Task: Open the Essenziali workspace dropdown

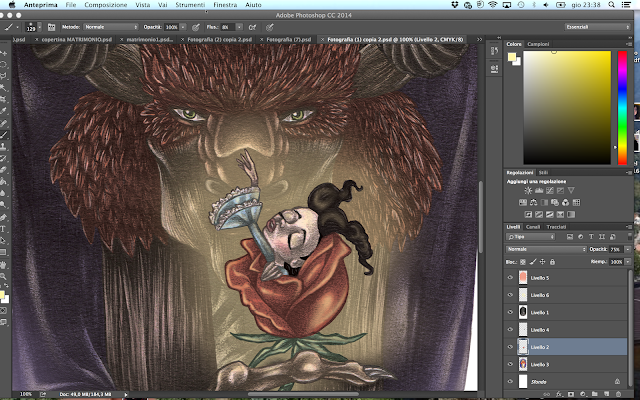Action: 598,27
